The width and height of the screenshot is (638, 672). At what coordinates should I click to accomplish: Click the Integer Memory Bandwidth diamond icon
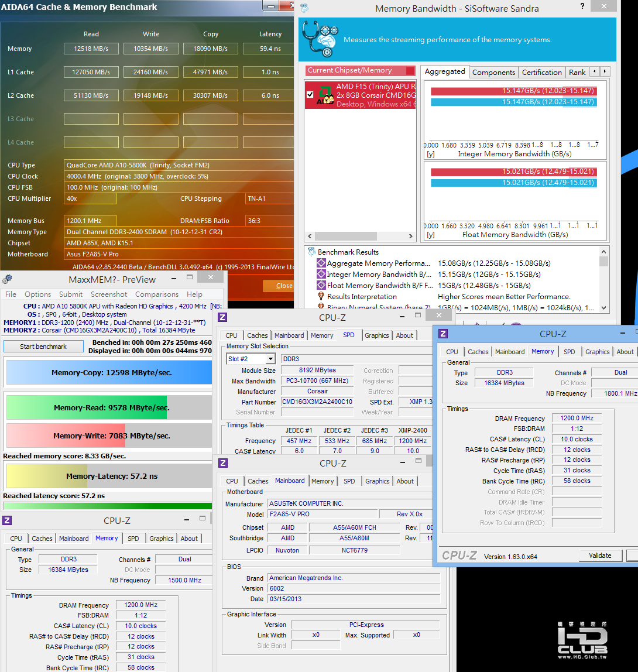tap(321, 274)
